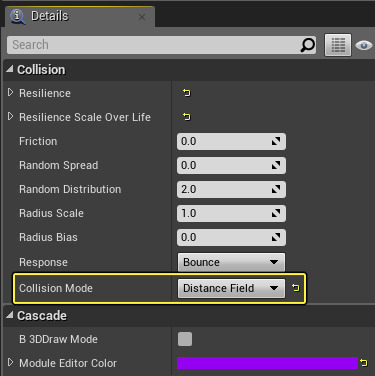
Task: Select the B 3DDraw Mode label
Action: (58, 339)
